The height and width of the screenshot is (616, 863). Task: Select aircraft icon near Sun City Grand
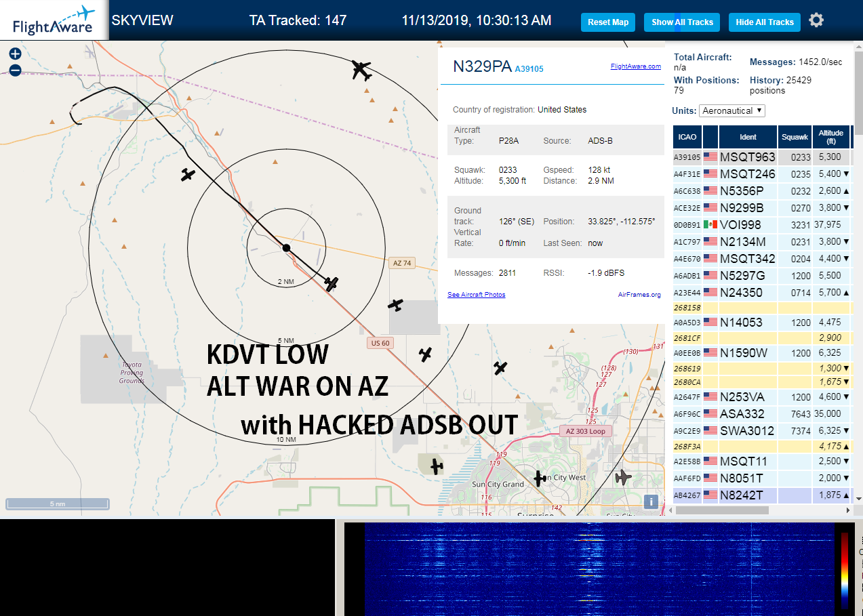[436, 466]
